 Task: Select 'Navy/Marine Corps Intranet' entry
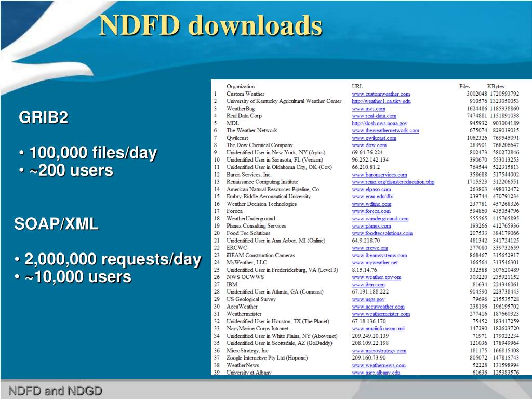tap(258, 329)
